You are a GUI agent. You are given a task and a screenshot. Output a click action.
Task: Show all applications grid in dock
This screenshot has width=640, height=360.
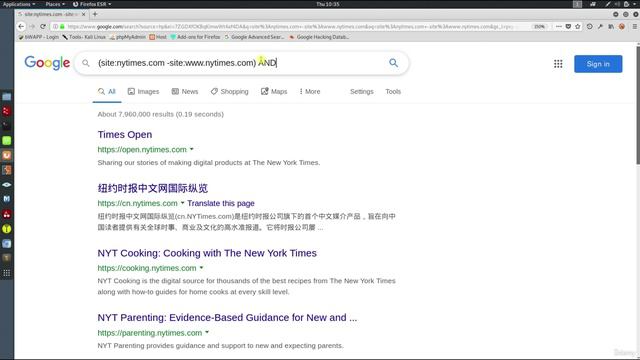(7, 273)
